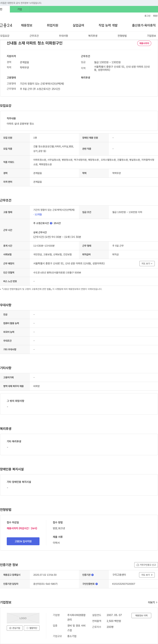Click registration date 2025.07.02 13:56:30
Screen dimensions: 158x644
pyautogui.click(x=45, y=575)
